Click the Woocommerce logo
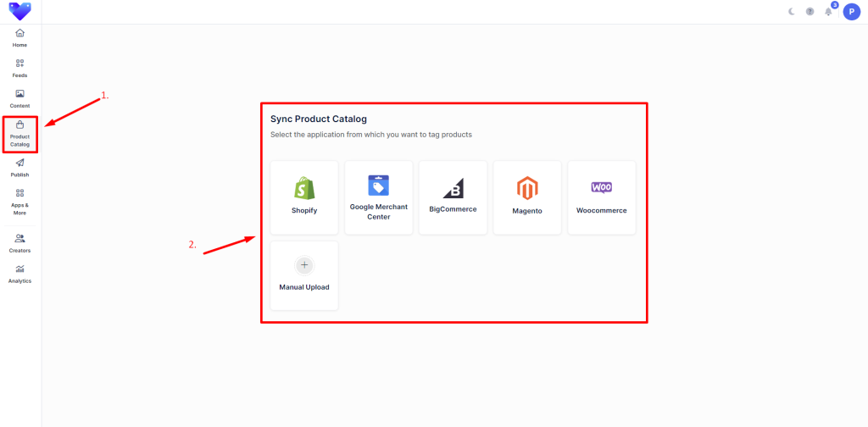This screenshot has height=427, width=868. [x=602, y=187]
